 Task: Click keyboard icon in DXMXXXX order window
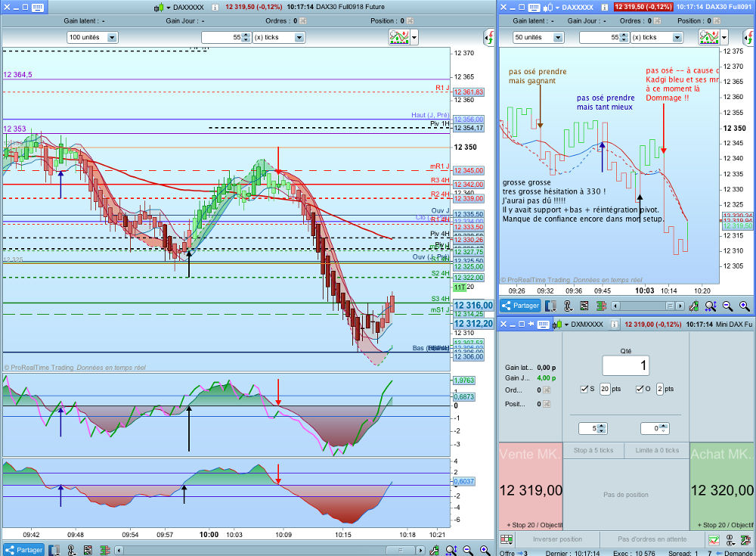click(x=543, y=325)
